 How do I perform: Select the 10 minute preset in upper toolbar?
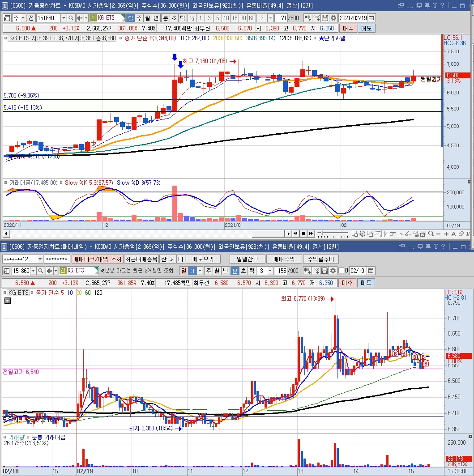point(226,18)
